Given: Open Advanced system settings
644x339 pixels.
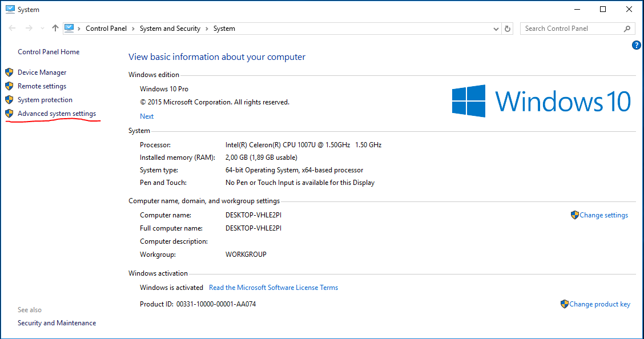Looking at the screenshot, I should (x=57, y=113).
